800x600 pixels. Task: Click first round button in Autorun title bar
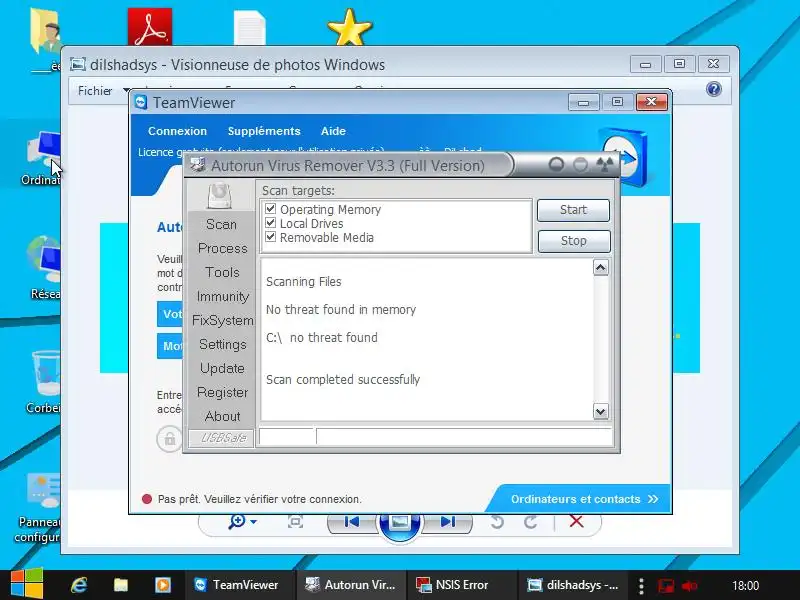click(556, 164)
